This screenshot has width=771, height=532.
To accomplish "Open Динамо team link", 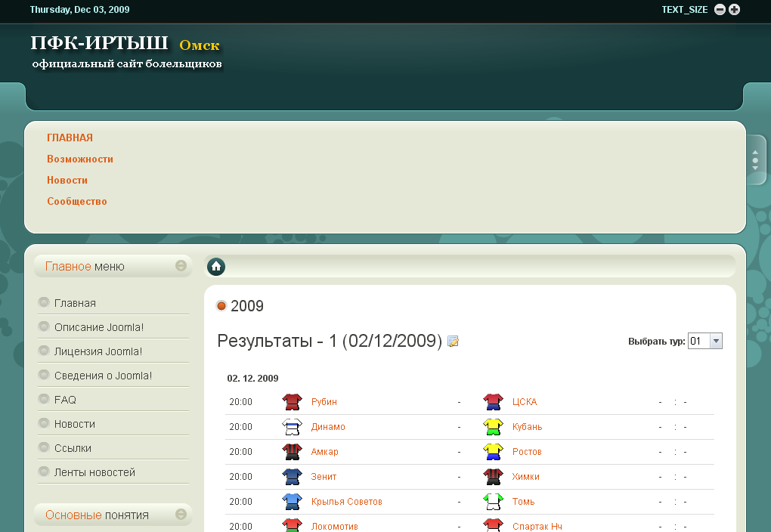I will 328,427.
